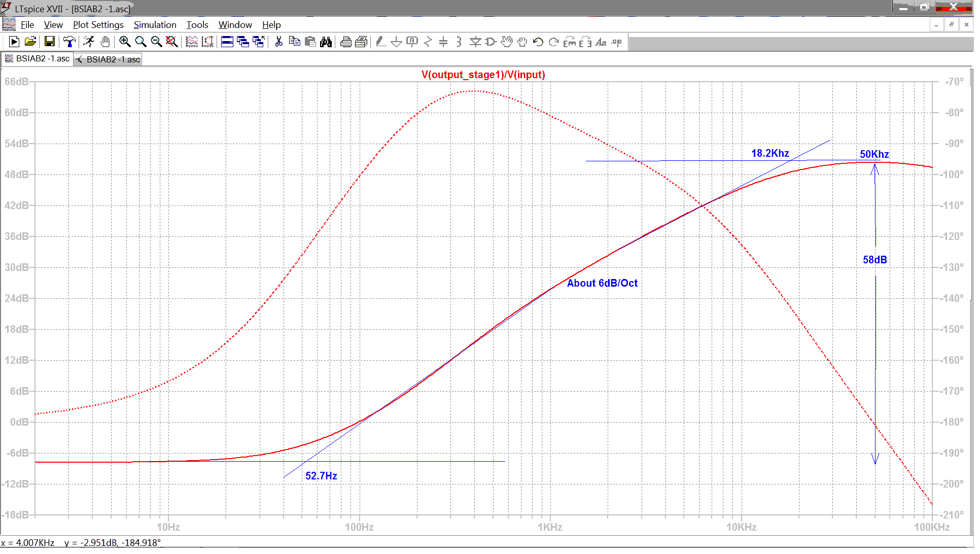
Task: Click the 58dB annotation text
Action: pos(874,260)
